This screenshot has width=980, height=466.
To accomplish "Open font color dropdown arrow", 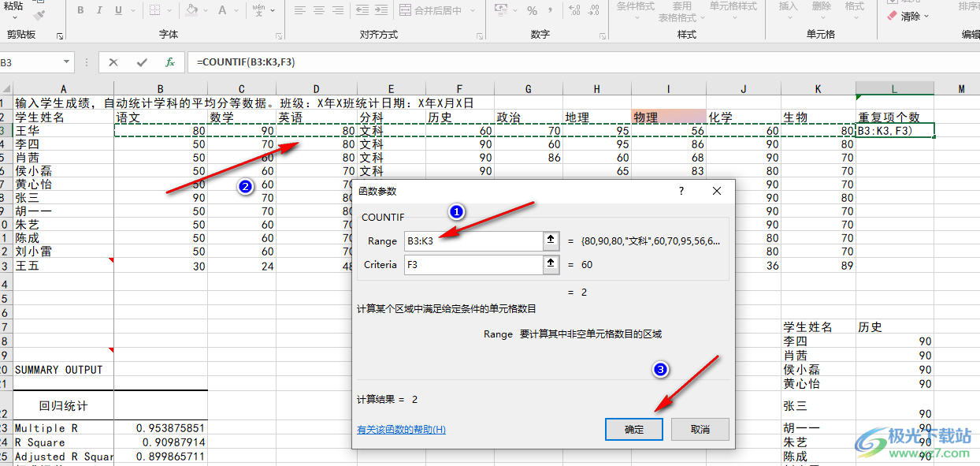I will click(236, 10).
